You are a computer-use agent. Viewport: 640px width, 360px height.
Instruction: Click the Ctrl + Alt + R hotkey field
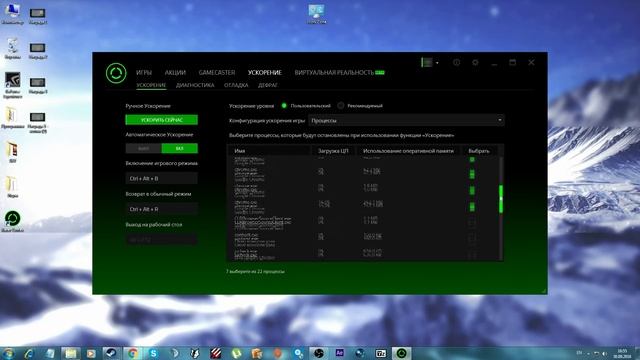coord(162,209)
